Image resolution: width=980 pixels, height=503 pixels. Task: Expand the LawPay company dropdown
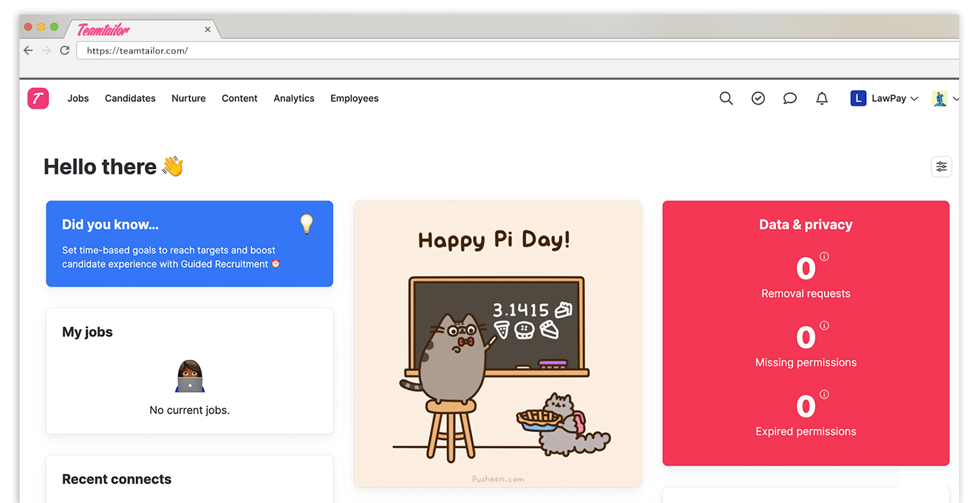(x=885, y=99)
